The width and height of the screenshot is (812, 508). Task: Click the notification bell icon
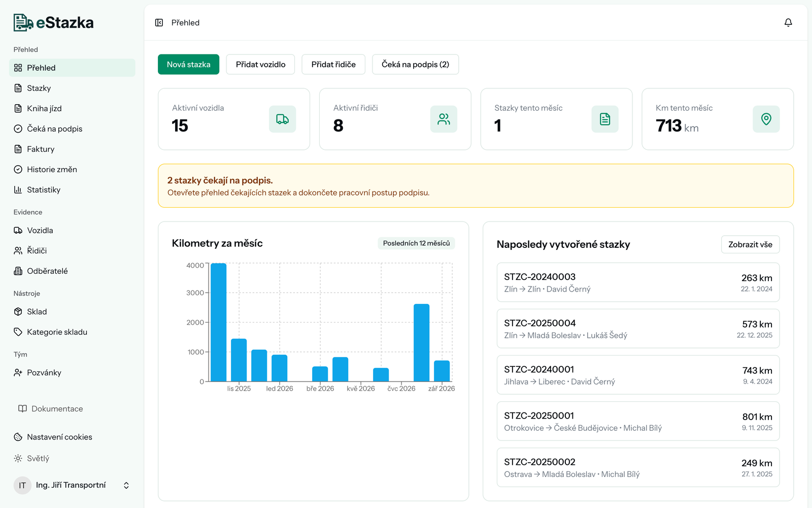(788, 22)
